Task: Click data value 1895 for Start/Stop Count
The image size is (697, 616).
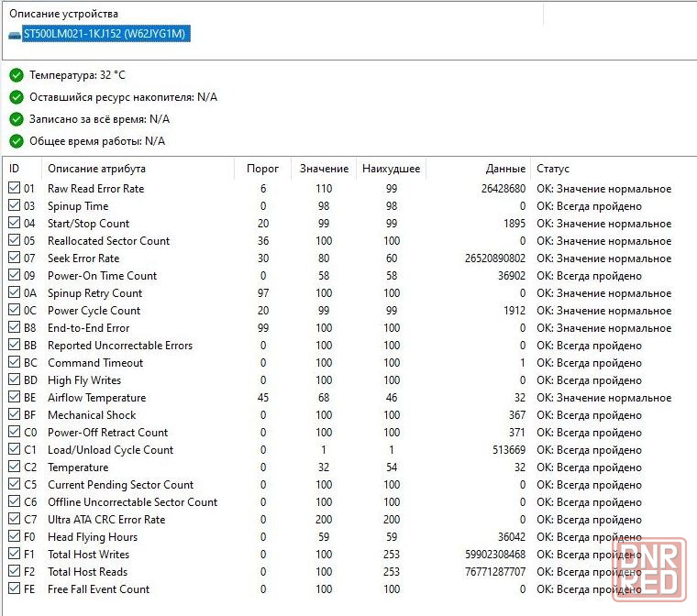Action: point(514,224)
